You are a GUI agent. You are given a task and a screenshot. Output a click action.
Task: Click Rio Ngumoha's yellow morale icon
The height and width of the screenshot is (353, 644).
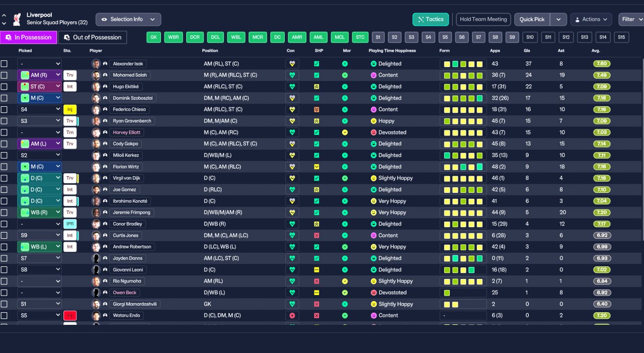(345, 281)
